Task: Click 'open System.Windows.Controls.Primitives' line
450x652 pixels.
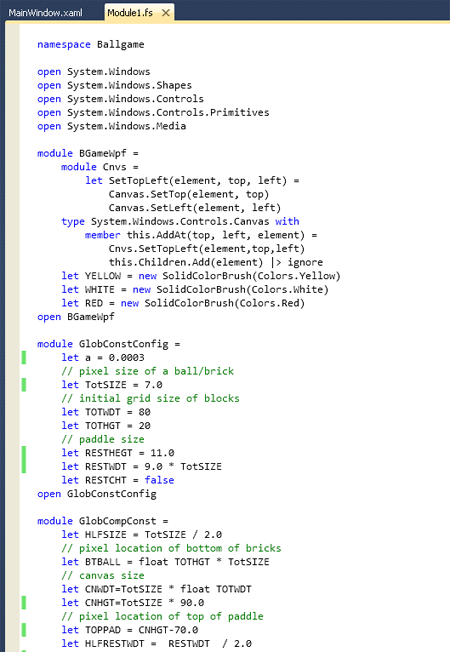Action: click(x=153, y=113)
